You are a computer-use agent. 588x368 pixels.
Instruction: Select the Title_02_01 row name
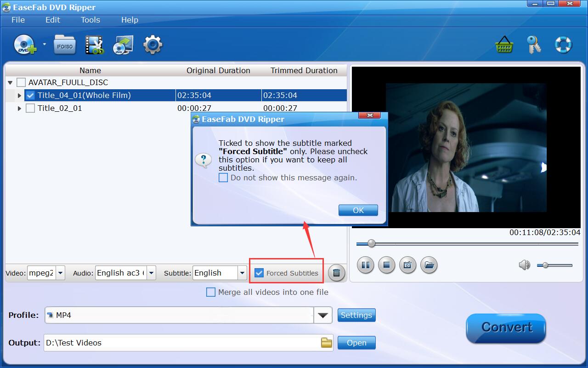tap(60, 108)
